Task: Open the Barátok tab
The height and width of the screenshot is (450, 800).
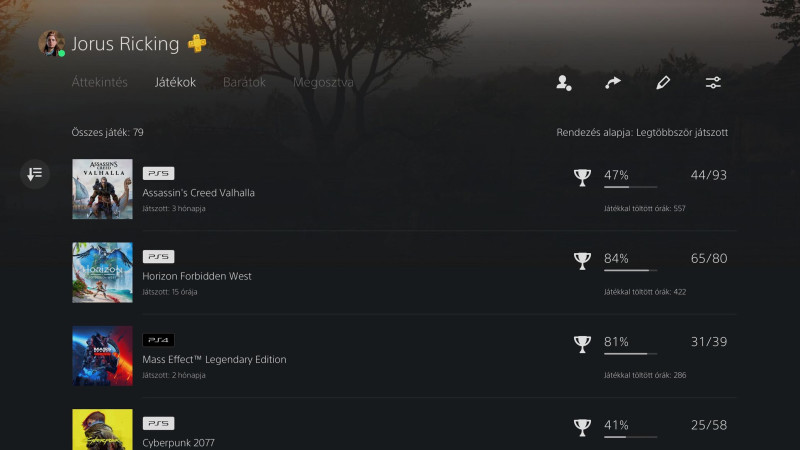Action: click(244, 82)
